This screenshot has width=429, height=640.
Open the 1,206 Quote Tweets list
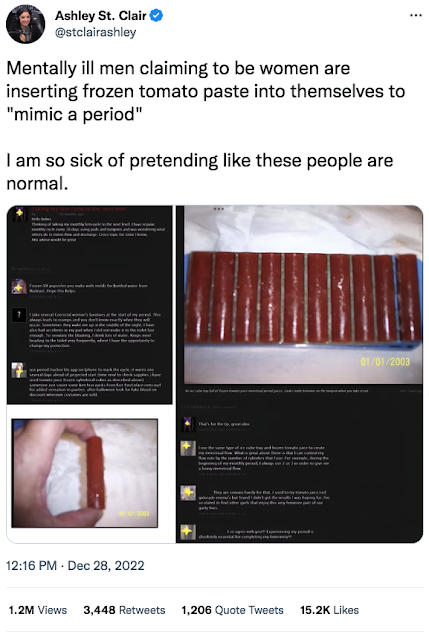tap(232, 610)
